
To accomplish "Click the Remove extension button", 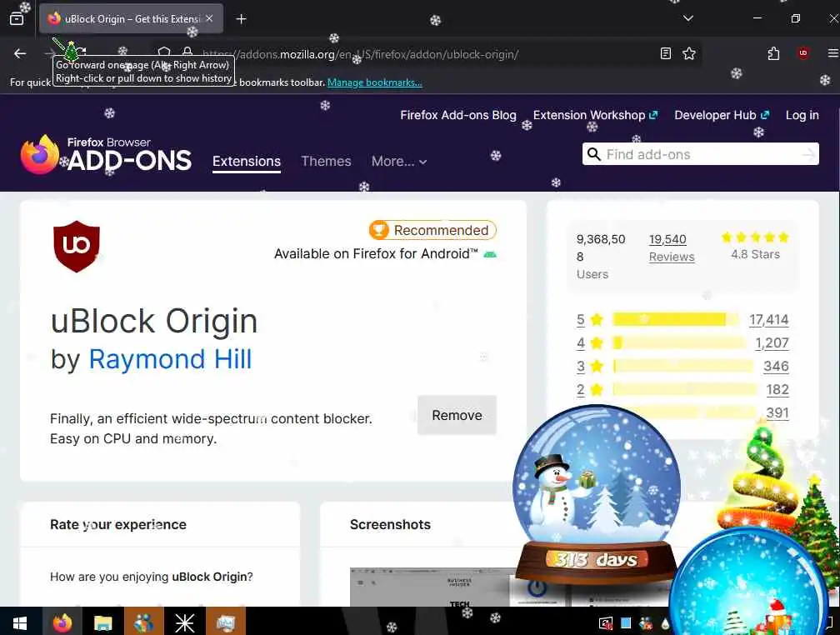I will [x=457, y=415].
